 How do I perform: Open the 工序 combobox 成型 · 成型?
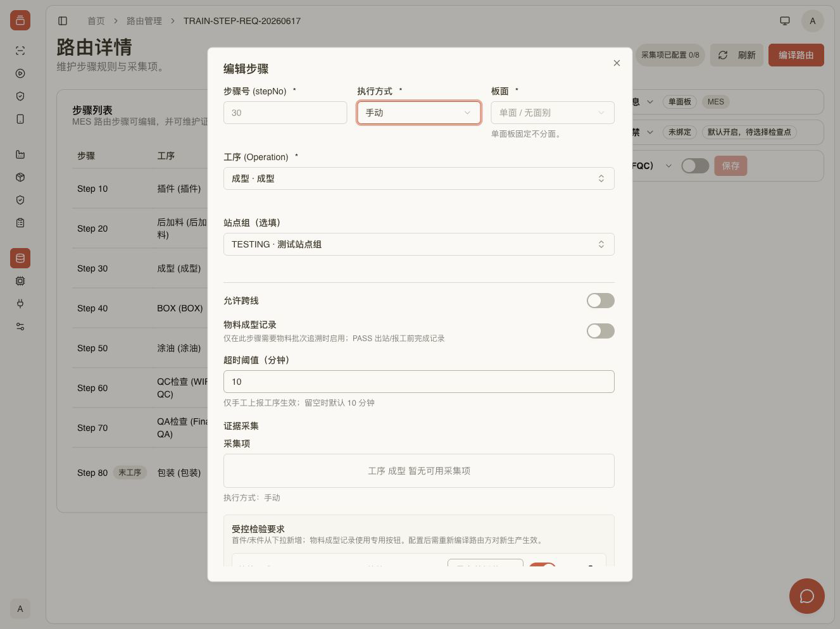click(419, 178)
